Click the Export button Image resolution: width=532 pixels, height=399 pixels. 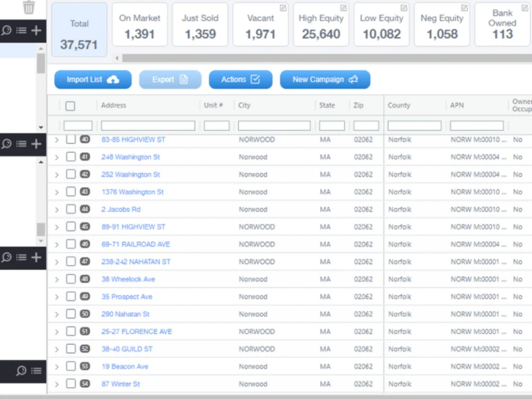(x=170, y=79)
